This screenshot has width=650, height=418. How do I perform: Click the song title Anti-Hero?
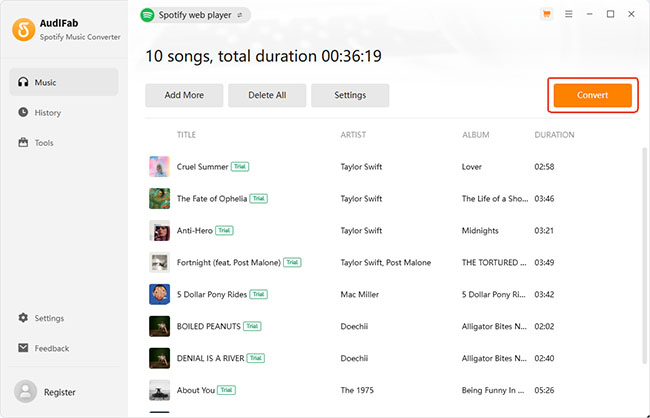(x=194, y=231)
